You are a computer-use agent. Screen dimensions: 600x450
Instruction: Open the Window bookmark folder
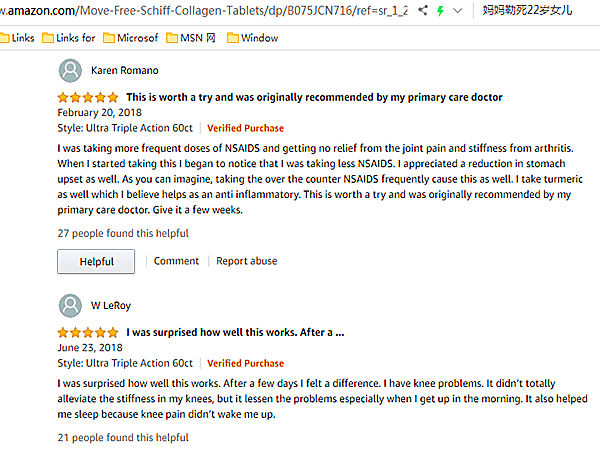tap(252, 38)
